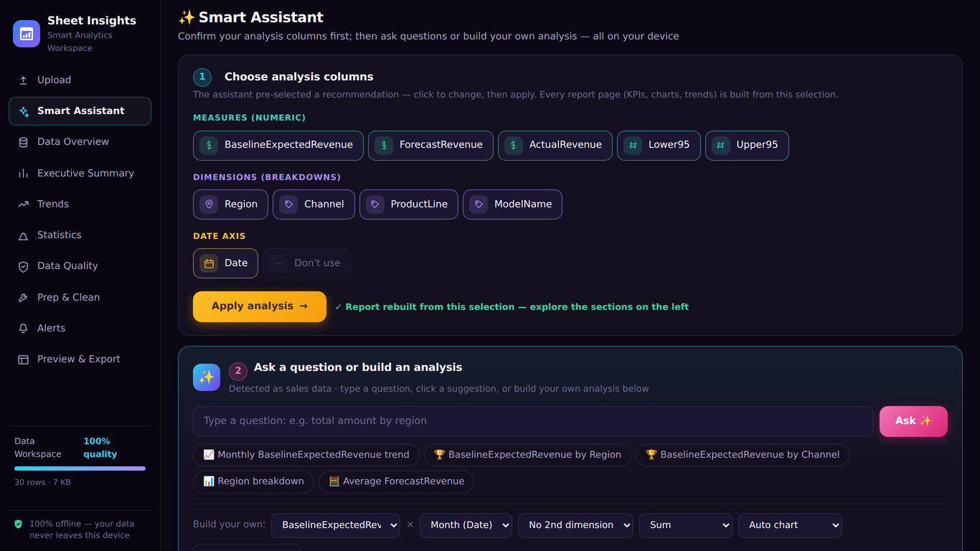
Task: Open the Sum aggregation dropdown
Action: pos(685,525)
